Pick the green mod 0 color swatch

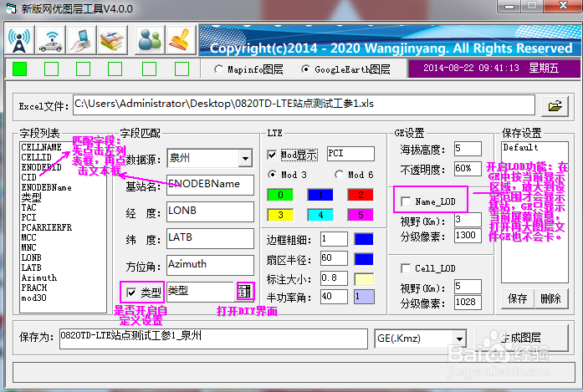(280, 195)
